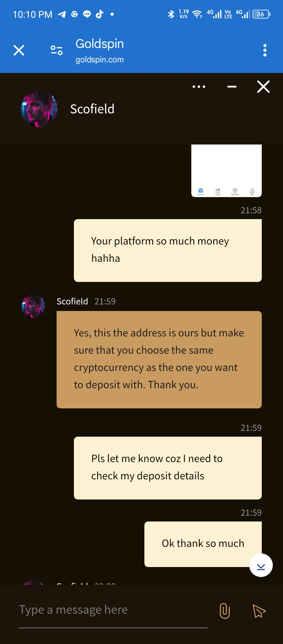Tap Scofield's avatar beside the 21:59 message
The image size is (283, 644).
coord(33,306)
